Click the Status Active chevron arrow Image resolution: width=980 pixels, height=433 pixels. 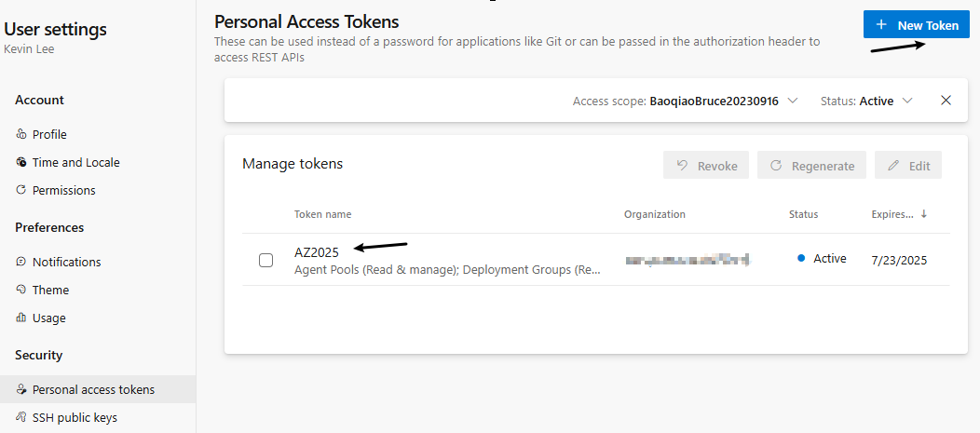click(x=908, y=101)
